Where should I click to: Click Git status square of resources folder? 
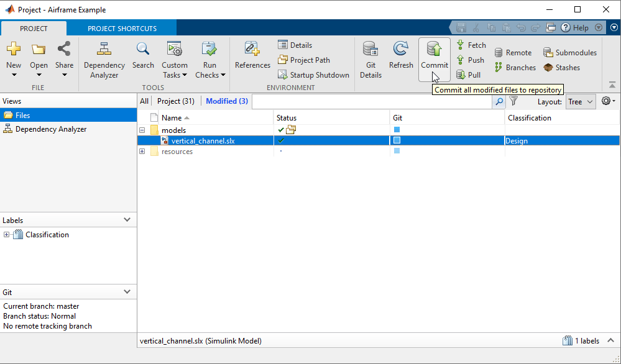click(397, 151)
